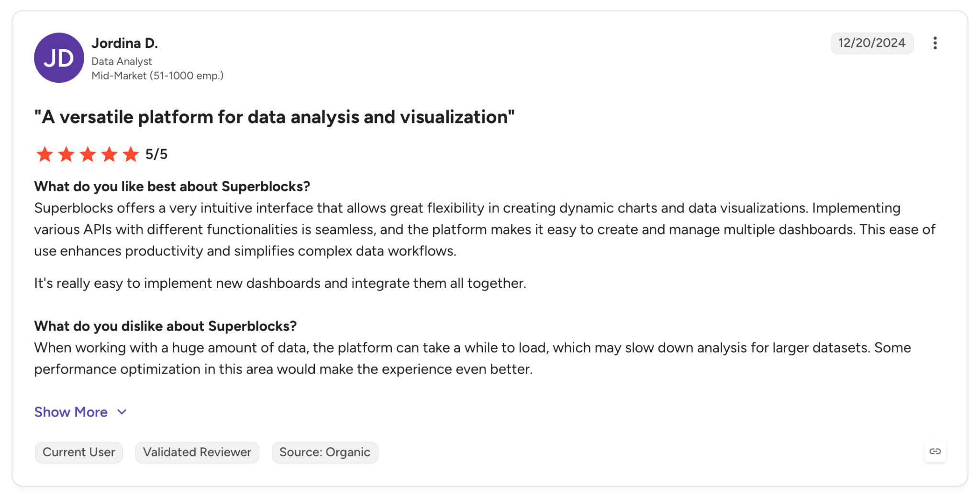Copy the review permalink via chain icon
980x496 pixels.
pyautogui.click(x=935, y=452)
